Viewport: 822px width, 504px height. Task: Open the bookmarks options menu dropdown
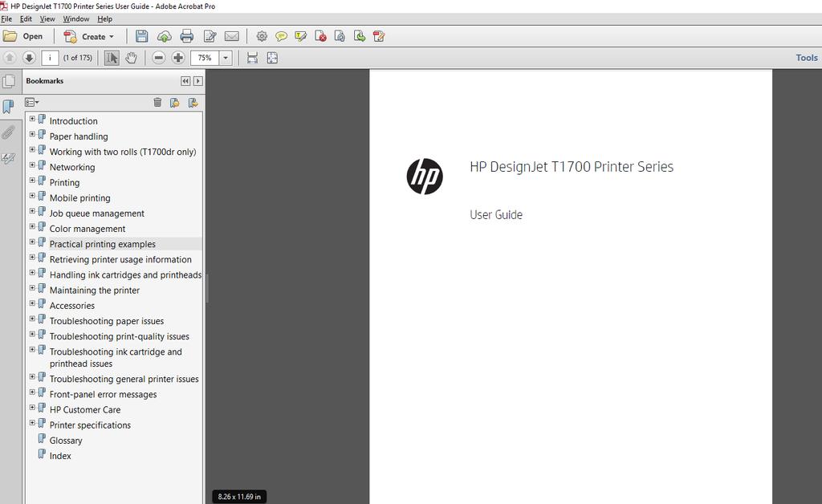(x=32, y=102)
